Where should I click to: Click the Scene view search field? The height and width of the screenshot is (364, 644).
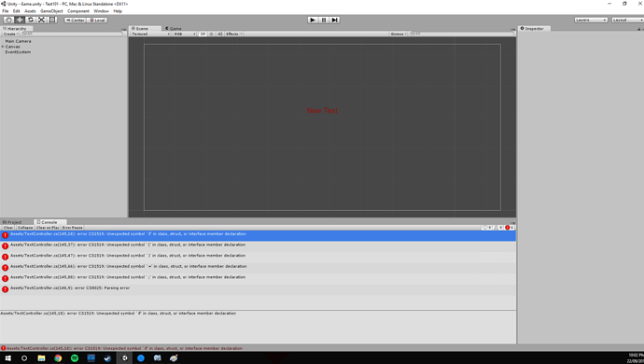click(461, 35)
